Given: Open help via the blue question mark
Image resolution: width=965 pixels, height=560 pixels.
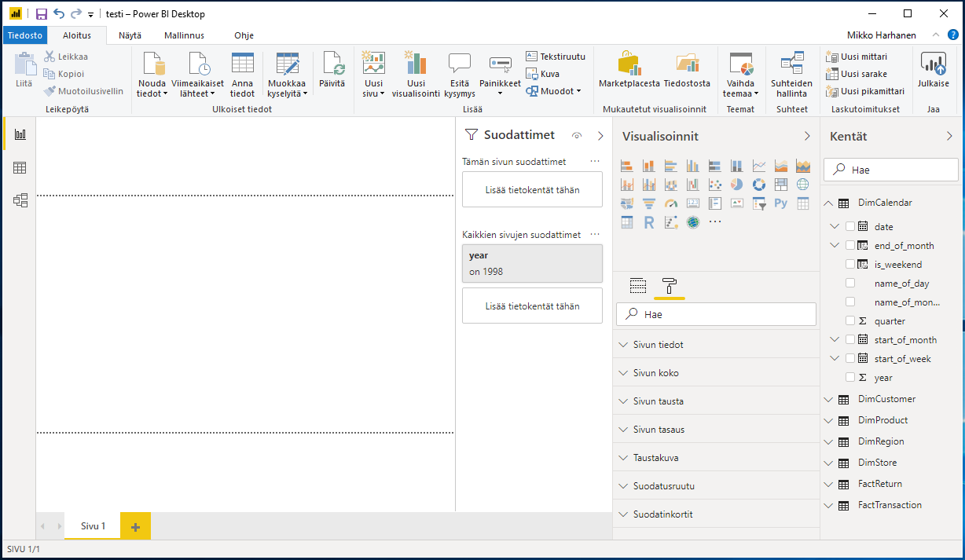Looking at the screenshot, I should (953, 35).
